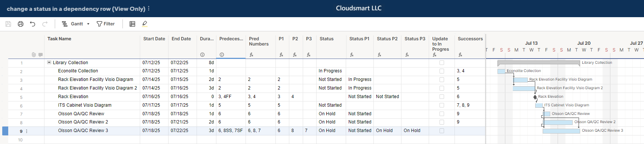Open row 9 actions menu dots

(x=27, y=131)
